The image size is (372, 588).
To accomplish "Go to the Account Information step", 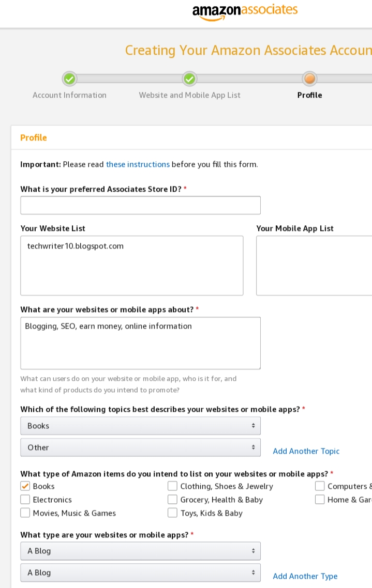I will pyautogui.click(x=69, y=95).
